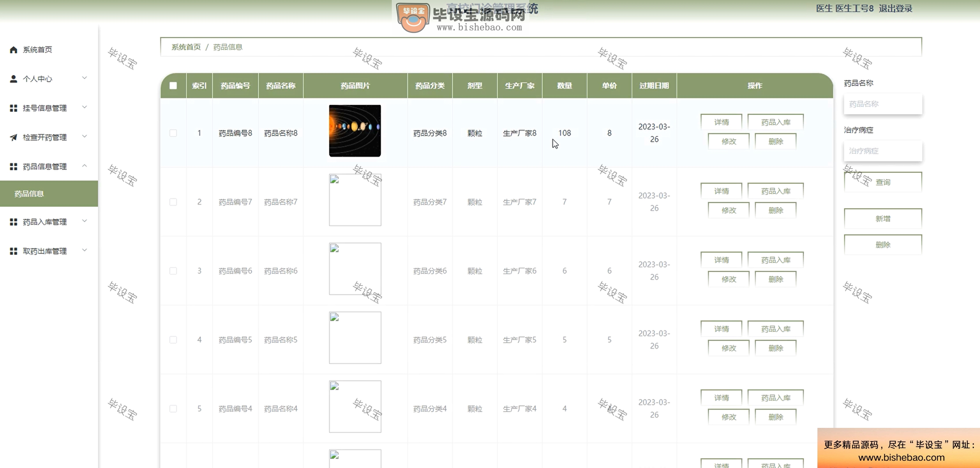The image size is (980, 468).
Task: Click 退出登录 to log out
Action: click(896, 8)
